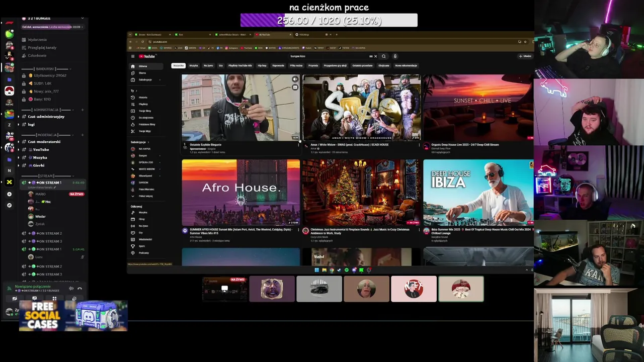The height and width of the screenshot is (362, 644).
Task: Click the YouTube search magnifier button
Action: 383,56
